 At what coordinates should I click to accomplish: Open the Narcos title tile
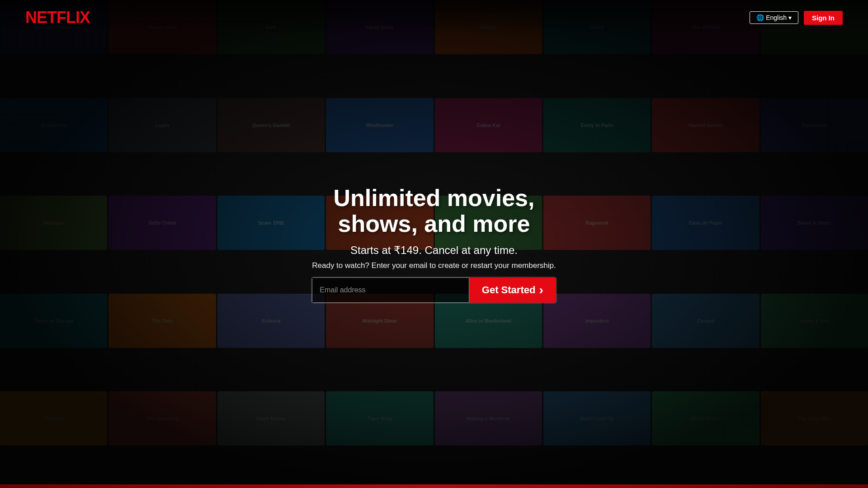488,27
